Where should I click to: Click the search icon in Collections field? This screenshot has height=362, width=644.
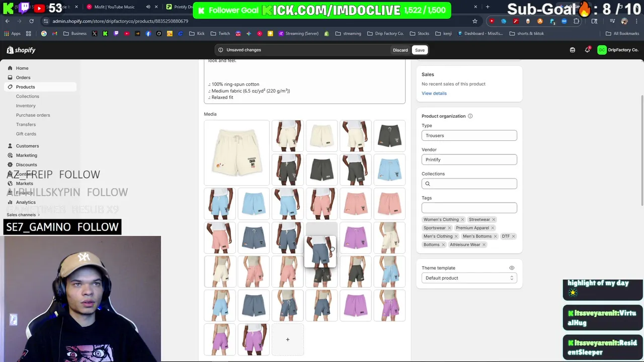[428, 184]
